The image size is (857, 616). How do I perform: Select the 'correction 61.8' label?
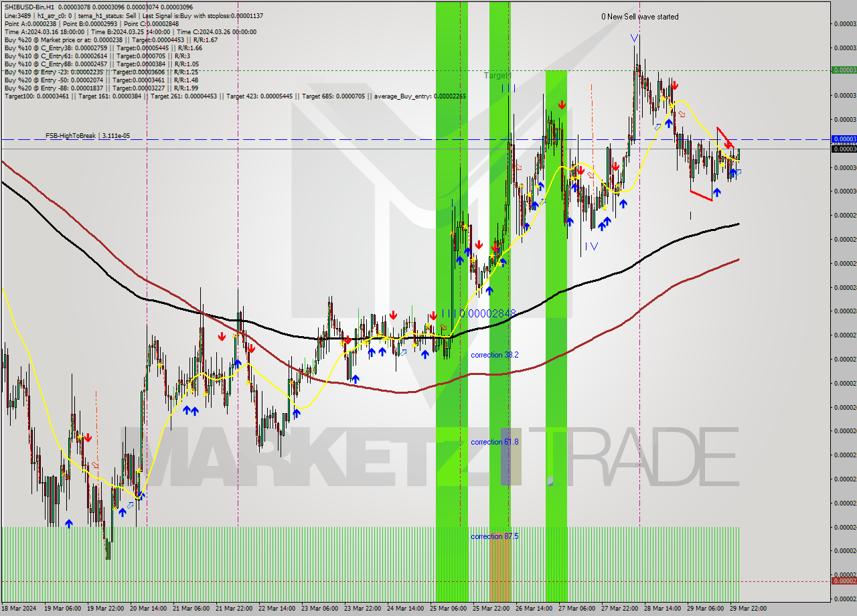tap(494, 442)
